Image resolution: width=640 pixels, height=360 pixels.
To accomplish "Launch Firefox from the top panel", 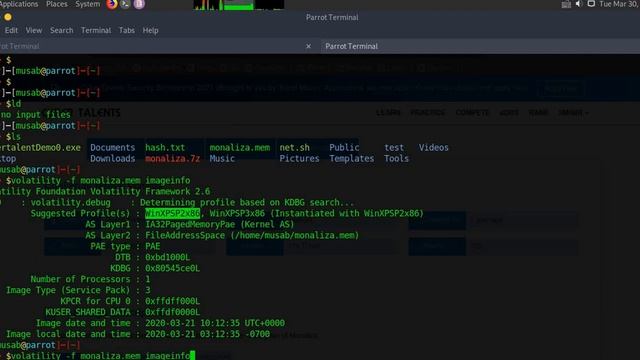I will (112, 4).
